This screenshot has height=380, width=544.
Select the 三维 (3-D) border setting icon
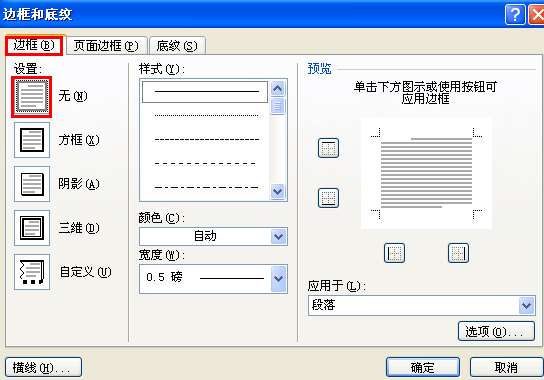(x=32, y=228)
